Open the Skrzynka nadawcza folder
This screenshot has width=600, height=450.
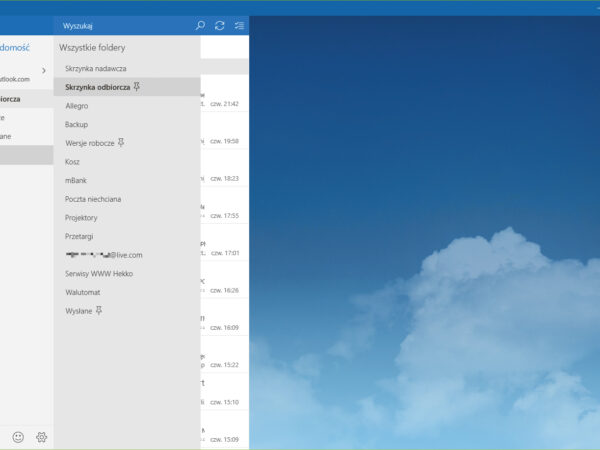(x=95, y=68)
